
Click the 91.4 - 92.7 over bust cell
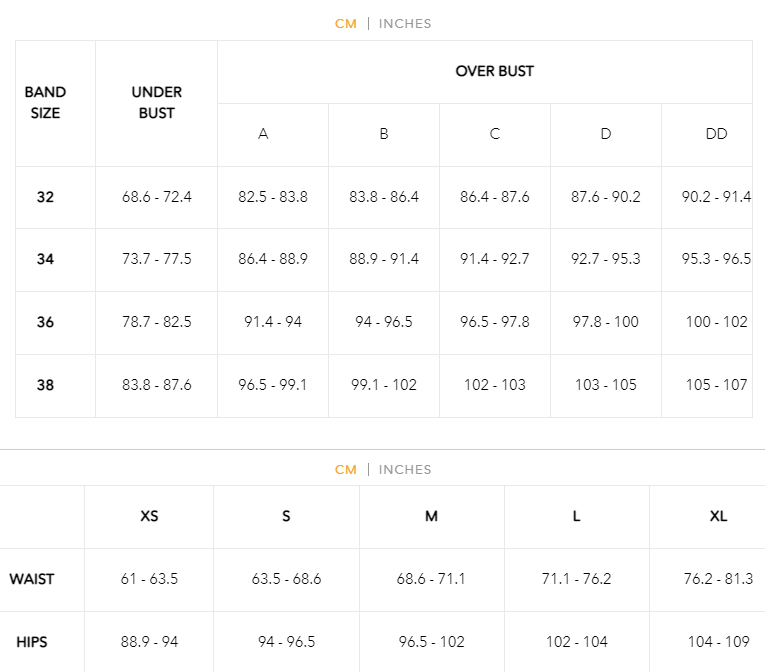pyautogui.click(x=494, y=259)
